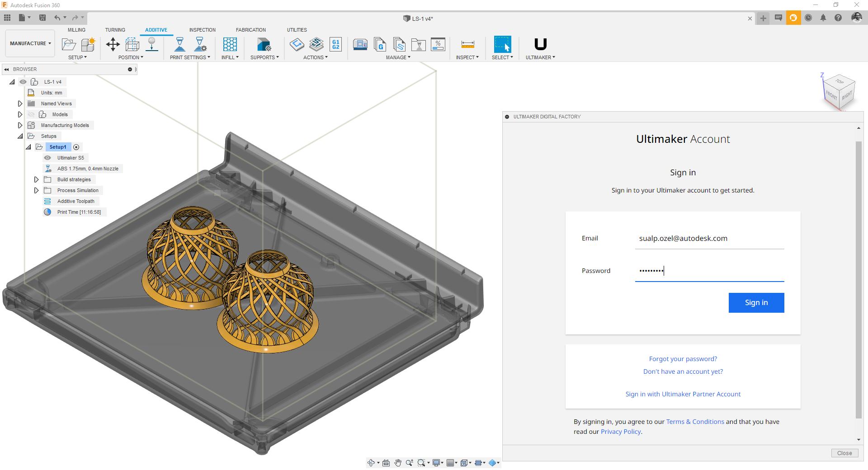868x470 pixels.
Task: Toggle visibility of Ultimaker S5 machine
Action: (47, 158)
